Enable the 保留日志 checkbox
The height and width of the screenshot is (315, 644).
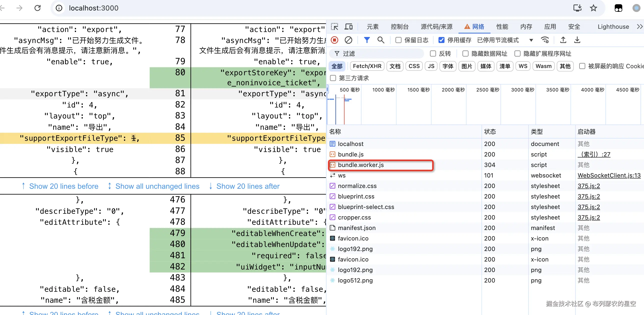point(398,40)
